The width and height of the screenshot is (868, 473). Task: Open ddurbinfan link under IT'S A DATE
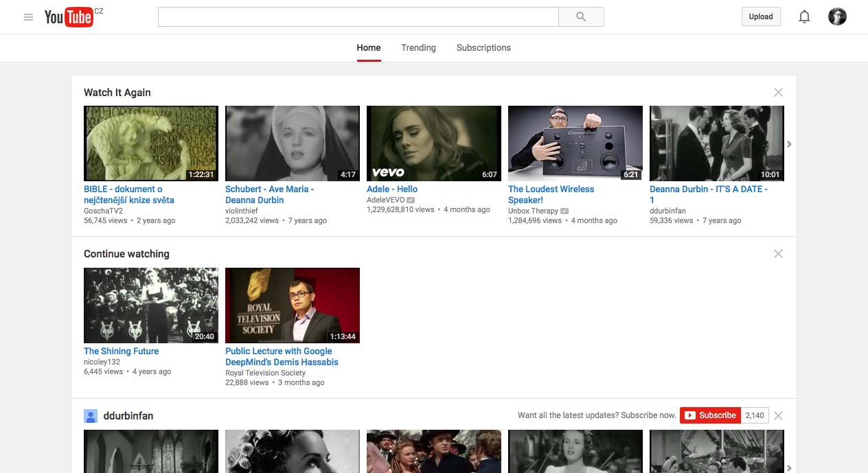(667, 211)
